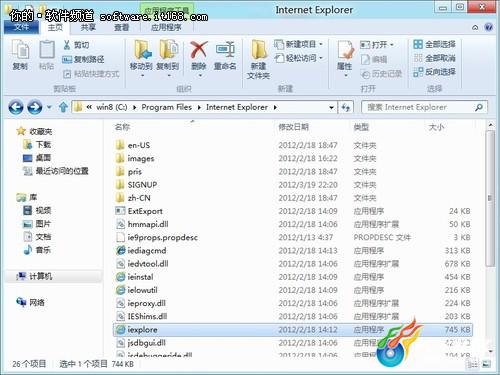Open the File (文件) tab
This screenshot has width=500, height=375.
click(x=21, y=27)
